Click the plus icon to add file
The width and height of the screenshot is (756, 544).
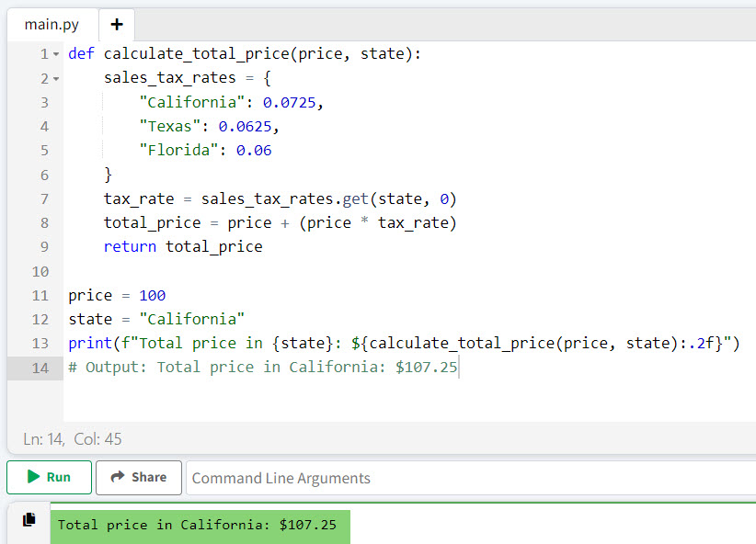coord(117,25)
